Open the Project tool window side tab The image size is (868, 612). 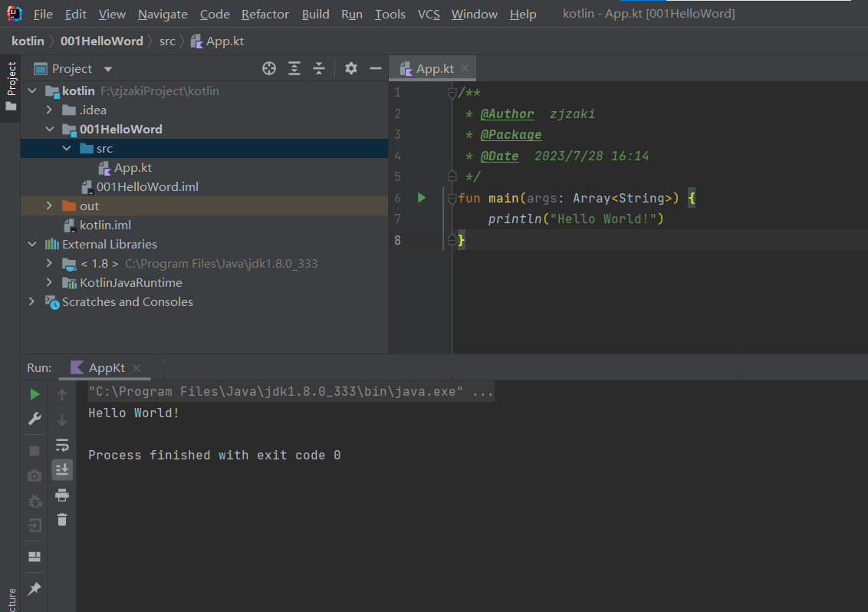click(11, 86)
